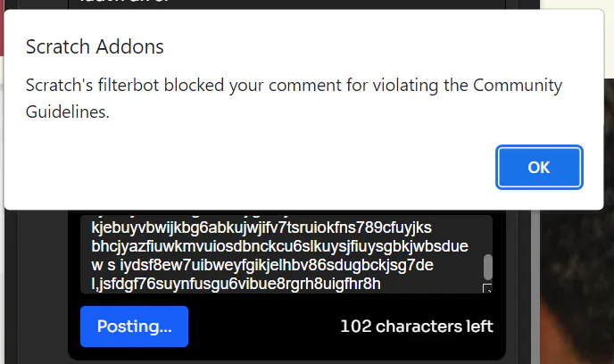The width and height of the screenshot is (614, 364).
Task: Click empty dialog area left of OK
Action: point(274,167)
